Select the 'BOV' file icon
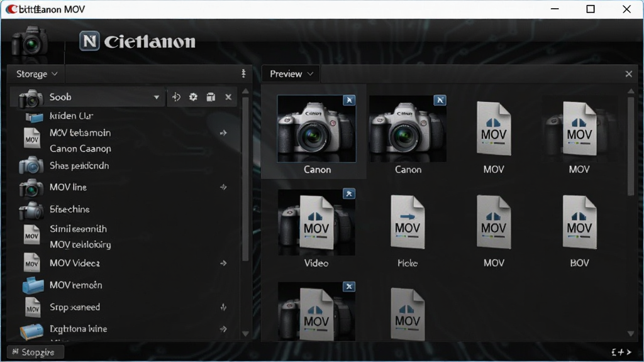644x362 pixels. 579,222
